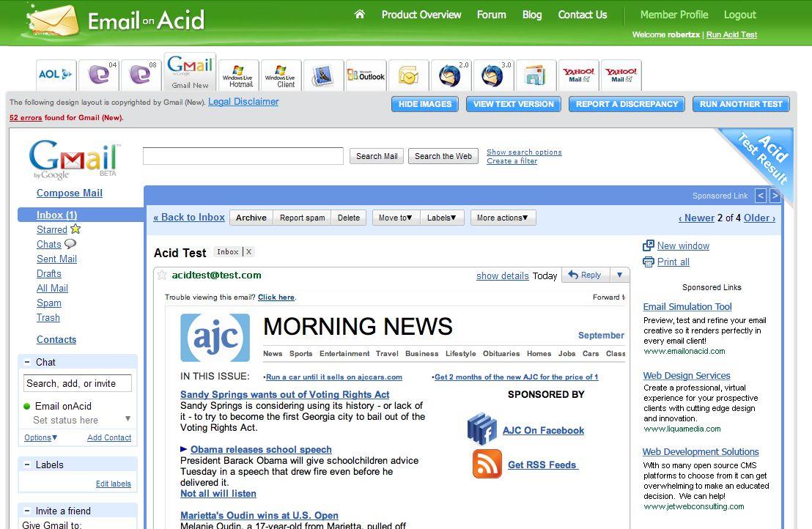Expand the More actions dropdown
This screenshot has width=812, height=529.
502,218
